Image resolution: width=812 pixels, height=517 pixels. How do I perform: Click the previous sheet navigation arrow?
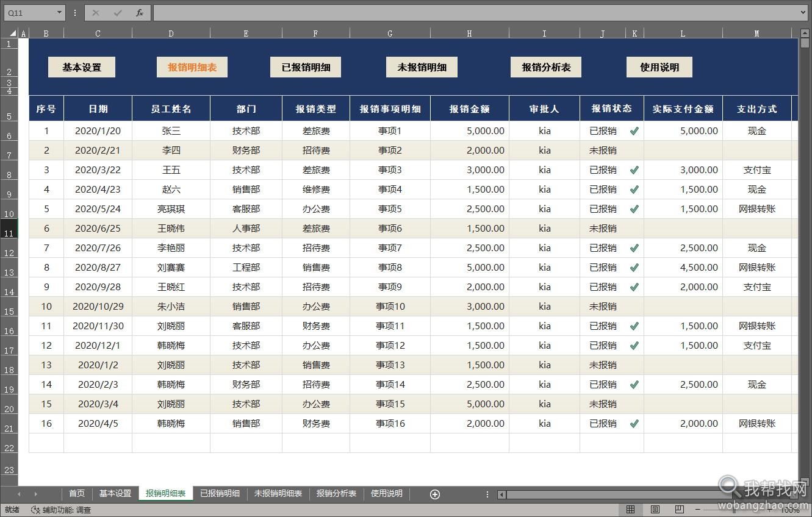tap(19, 494)
